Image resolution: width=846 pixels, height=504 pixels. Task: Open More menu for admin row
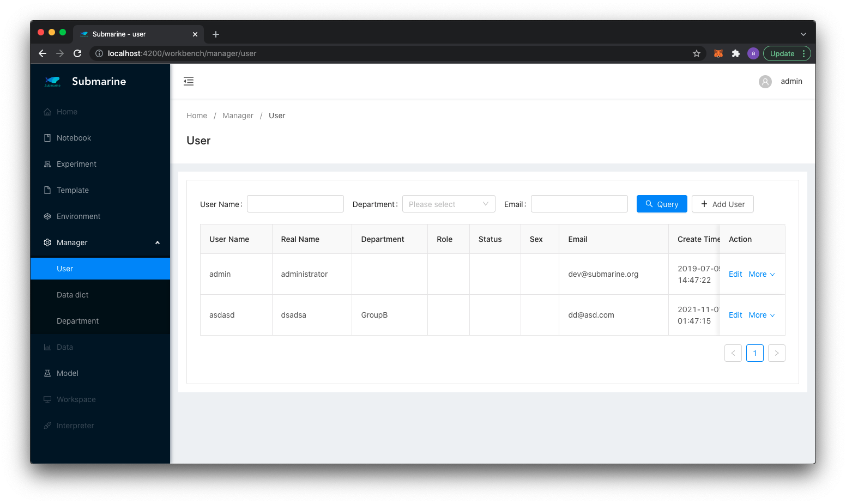pos(762,274)
